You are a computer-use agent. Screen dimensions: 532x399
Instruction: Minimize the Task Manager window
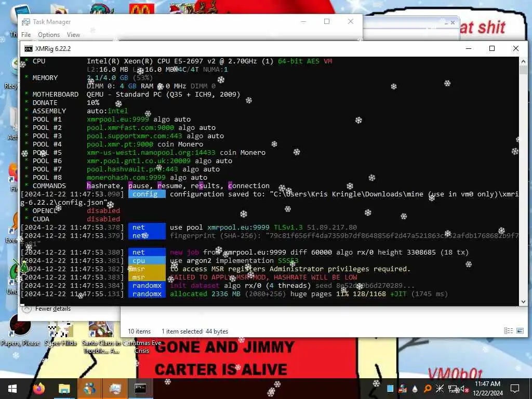[303, 21]
